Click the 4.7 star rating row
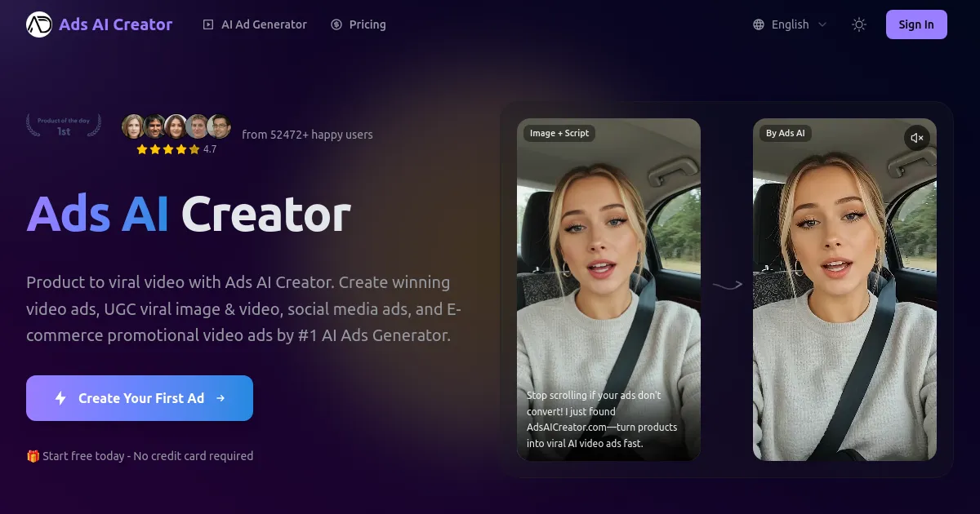 coord(174,149)
